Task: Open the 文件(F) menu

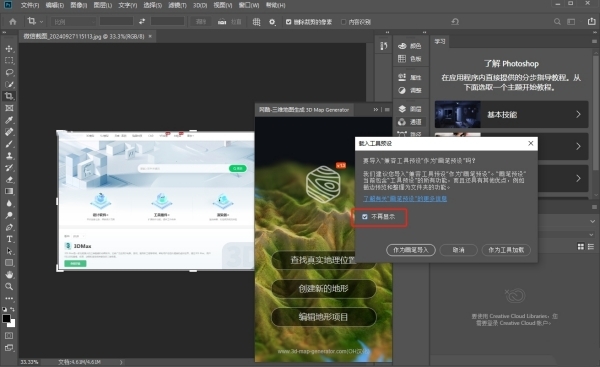Action: (x=30, y=5)
